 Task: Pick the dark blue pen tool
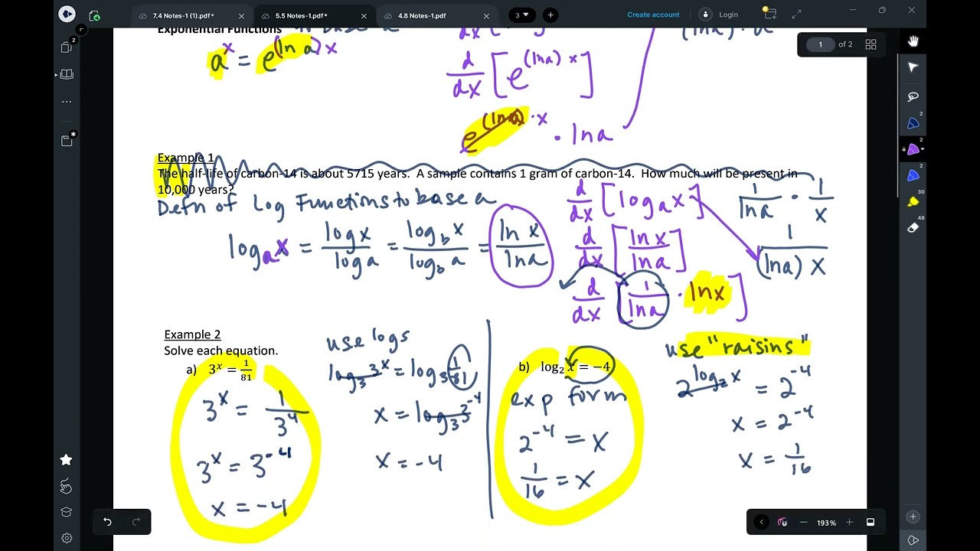913,123
